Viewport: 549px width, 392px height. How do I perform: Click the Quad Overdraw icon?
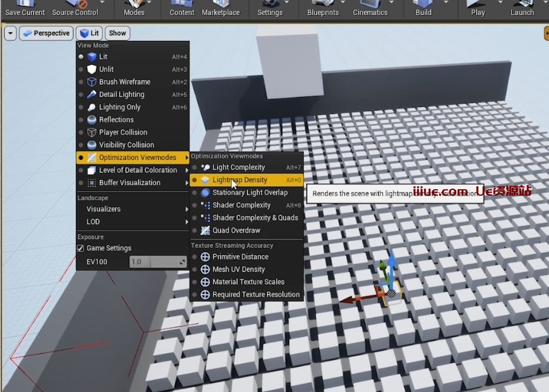tap(205, 230)
